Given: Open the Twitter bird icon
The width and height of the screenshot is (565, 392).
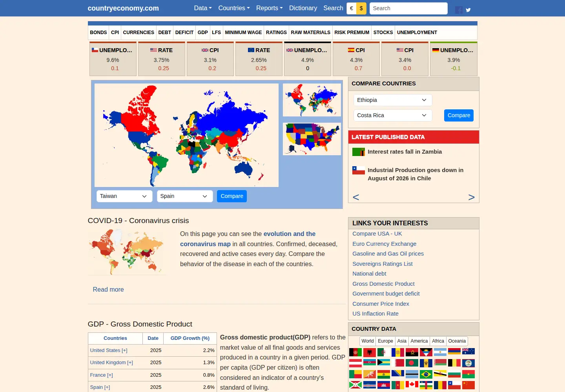Looking at the screenshot, I should tap(468, 10).
